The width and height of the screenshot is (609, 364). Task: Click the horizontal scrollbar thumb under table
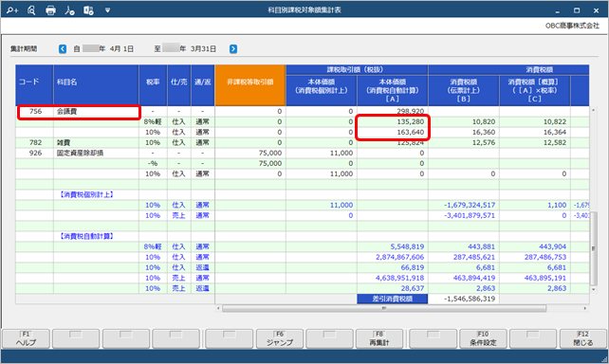click(384, 308)
